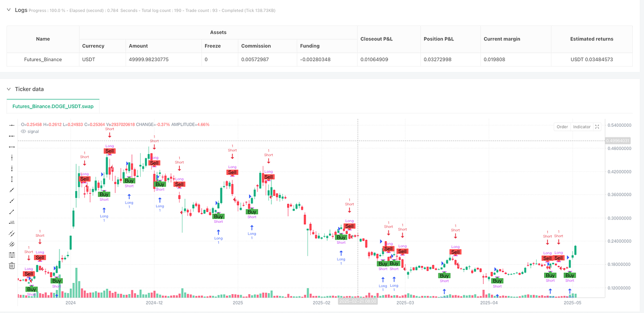Click the 2025-02-21 09:00 timestamp marker
Image resolution: width=644 pixels, height=313 pixels.
tap(357, 302)
